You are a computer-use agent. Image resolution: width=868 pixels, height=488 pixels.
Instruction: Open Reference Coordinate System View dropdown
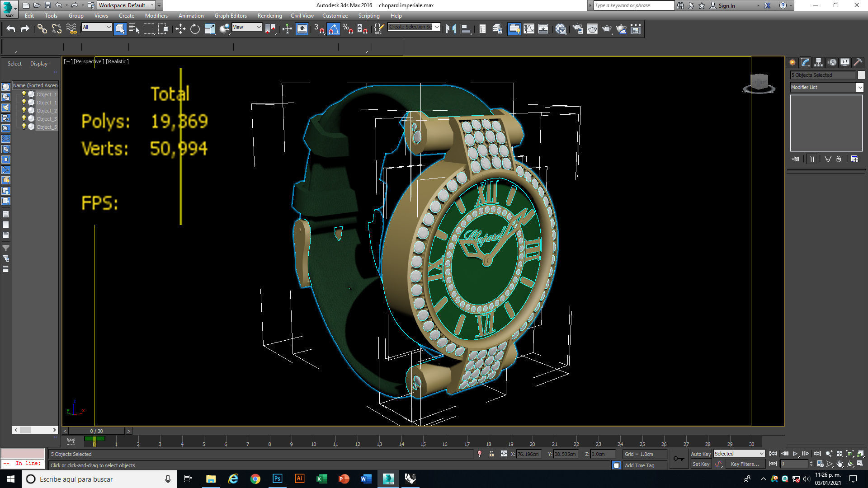coord(247,27)
